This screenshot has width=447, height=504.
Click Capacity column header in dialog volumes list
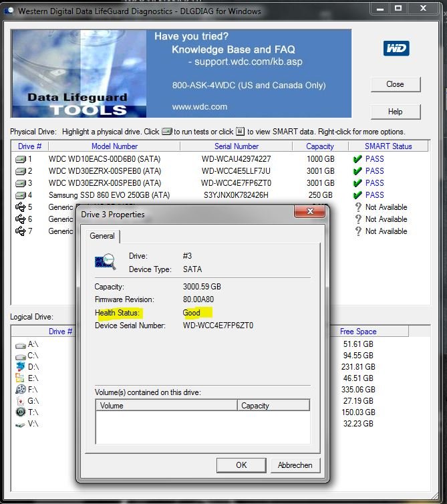point(273,406)
